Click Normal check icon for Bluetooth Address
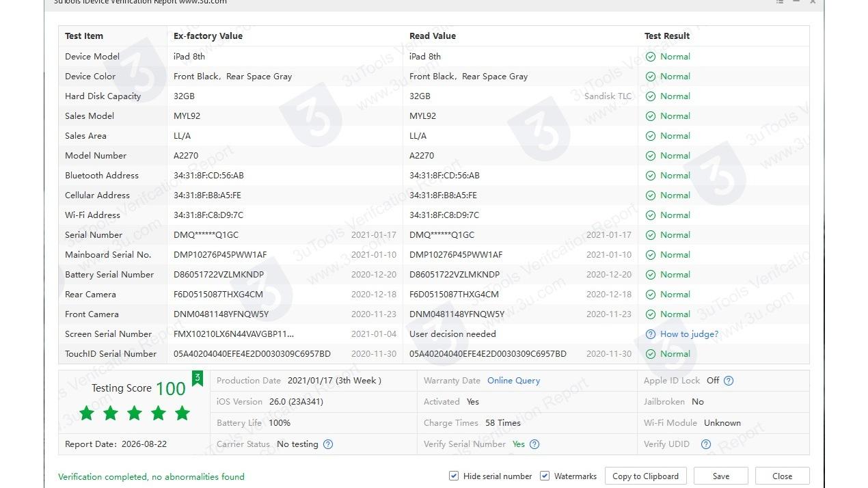The width and height of the screenshot is (868, 488). click(651, 176)
